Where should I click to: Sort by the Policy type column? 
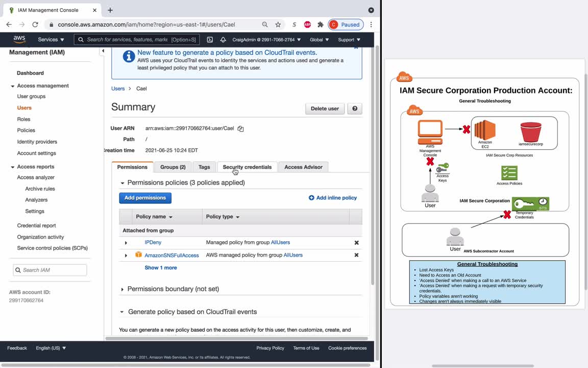point(223,217)
